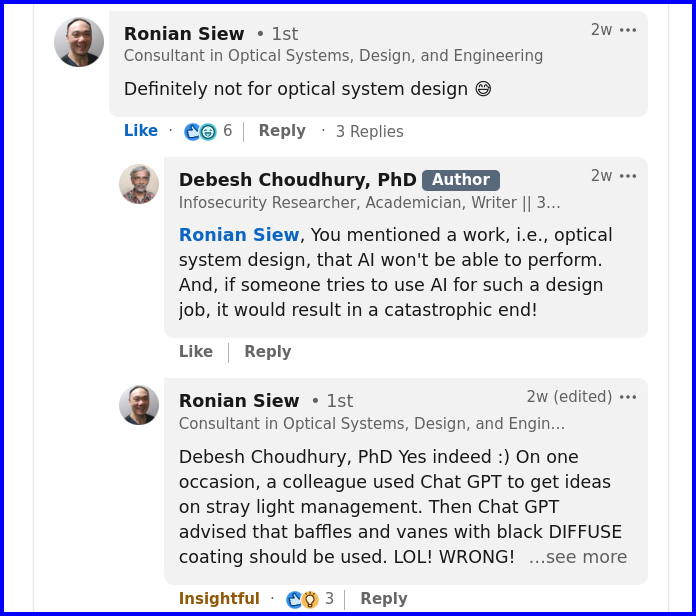
Task: Reply to Ronian Siew's top comment
Action: pyautogui.click(x=282, y=130)
